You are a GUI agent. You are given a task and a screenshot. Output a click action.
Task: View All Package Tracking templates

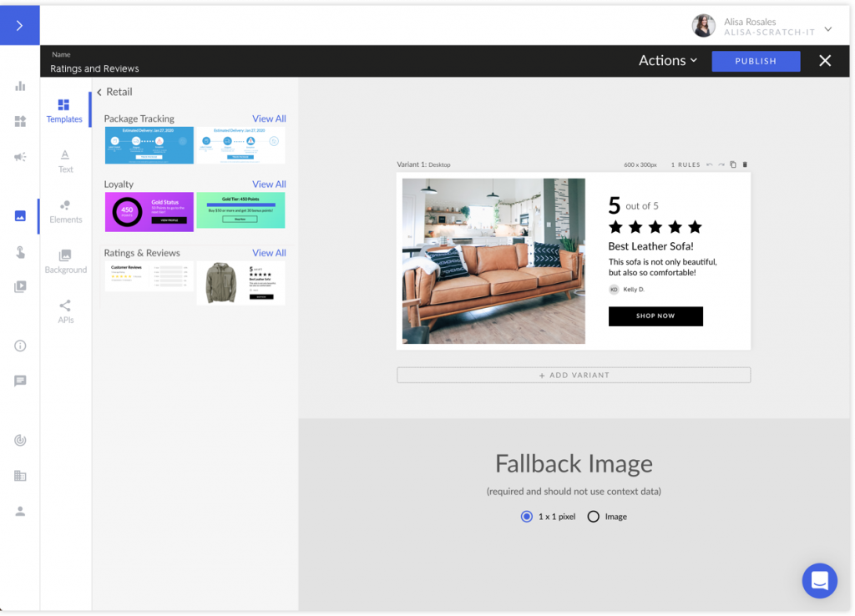pyautogui.click(x=269, y=119)
